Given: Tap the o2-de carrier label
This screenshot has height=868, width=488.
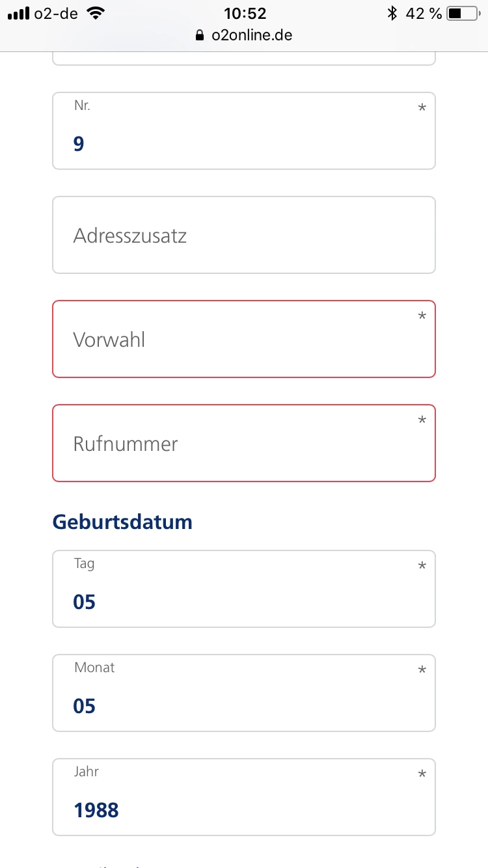Looking at the screenshot, I should pos(56,13).
